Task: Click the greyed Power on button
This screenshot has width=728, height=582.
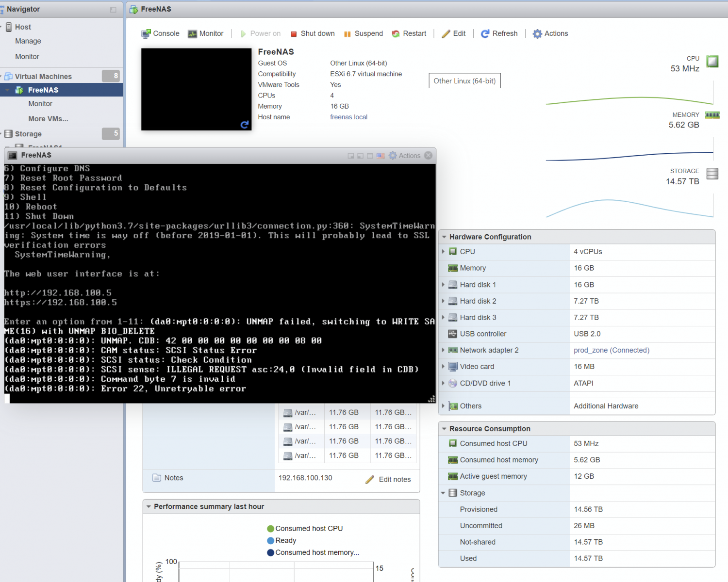Action: click(261, 33)
